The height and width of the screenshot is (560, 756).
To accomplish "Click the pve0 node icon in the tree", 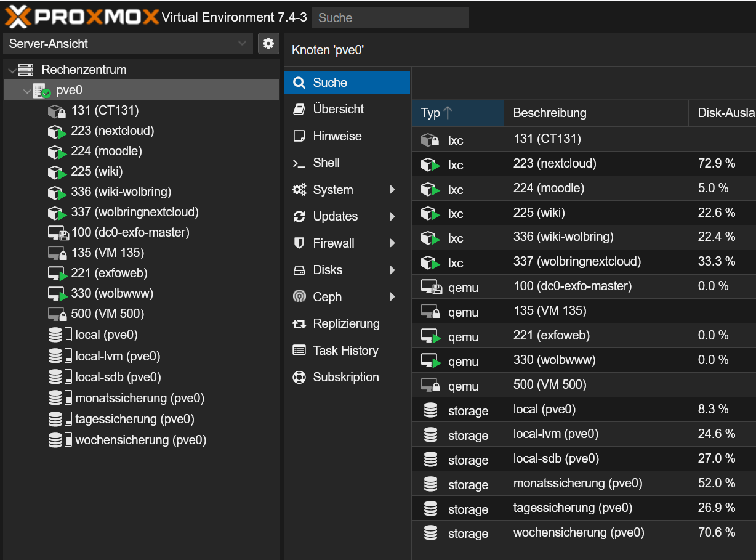I will click(42, 91).
